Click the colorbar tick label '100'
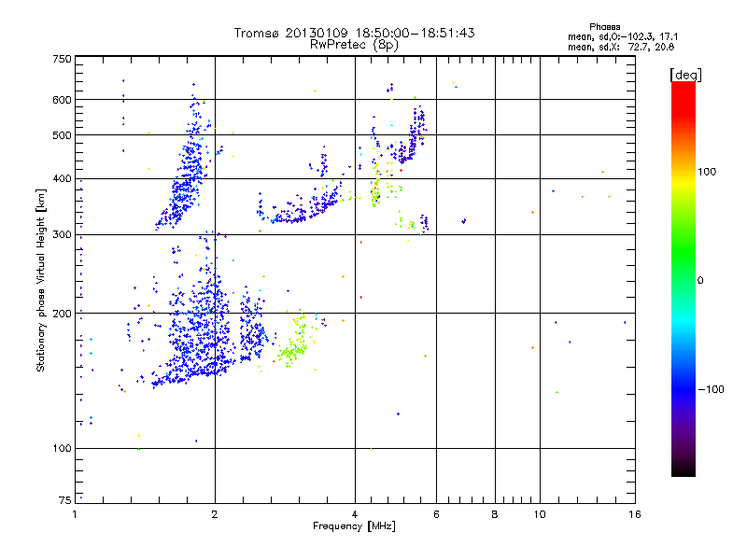Viewport: 747px width, 560px height. pyautogui.click(x=707, y=172)
